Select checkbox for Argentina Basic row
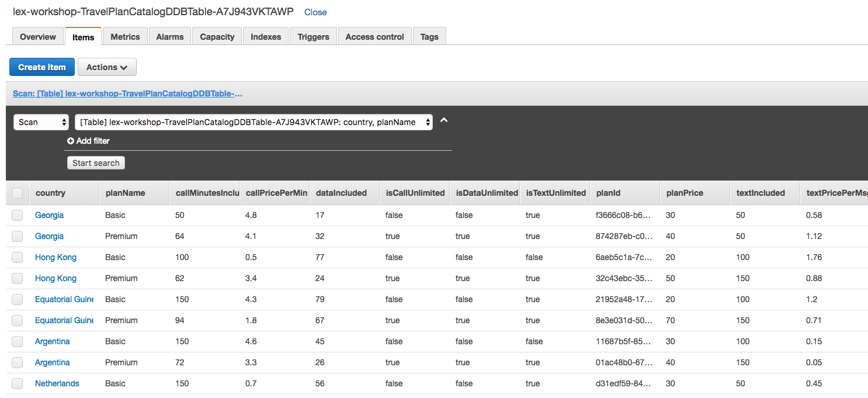 point(17,341)
